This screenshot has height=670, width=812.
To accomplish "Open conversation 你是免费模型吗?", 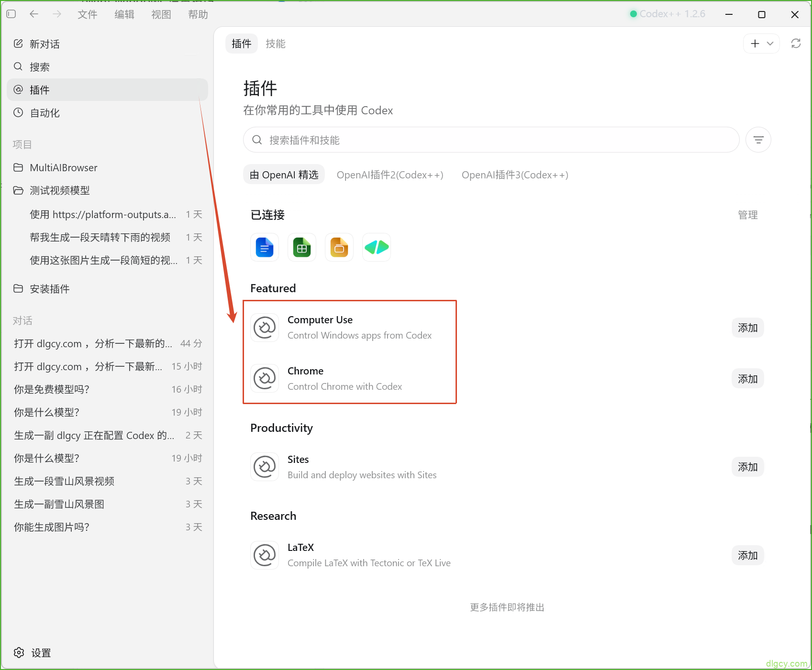I will [x=107, y=389].
